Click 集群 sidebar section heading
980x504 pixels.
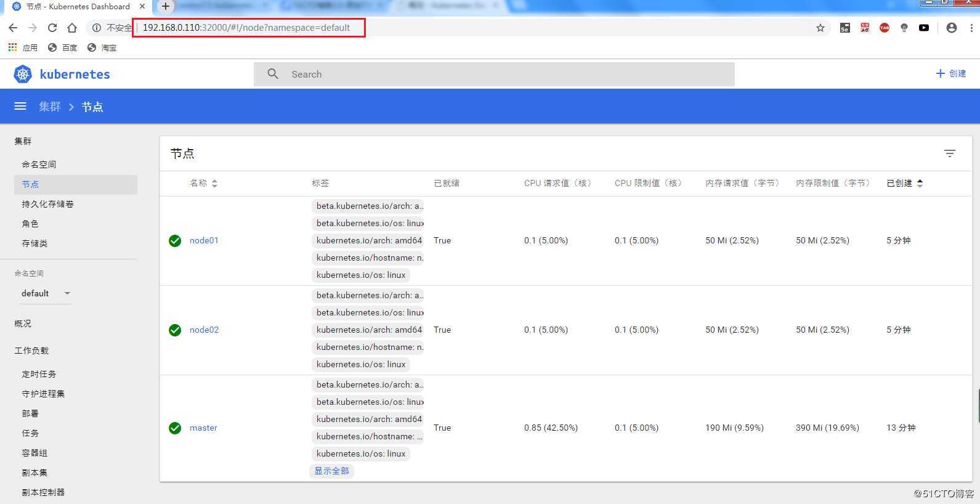[23, 141]
